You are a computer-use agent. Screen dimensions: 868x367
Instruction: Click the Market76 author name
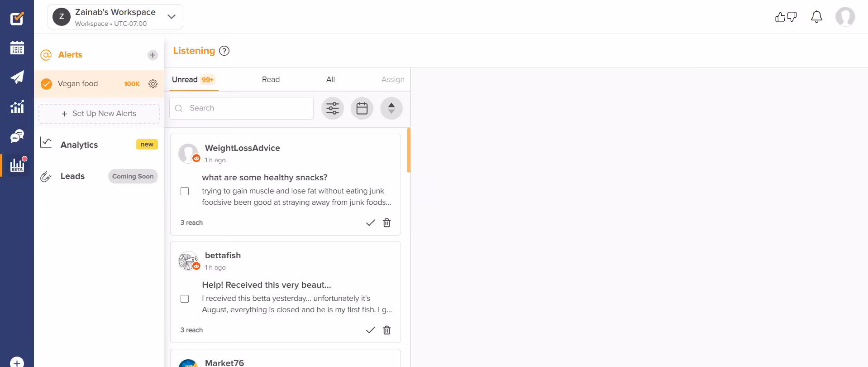pyautogui.click(x=224, y=362)
